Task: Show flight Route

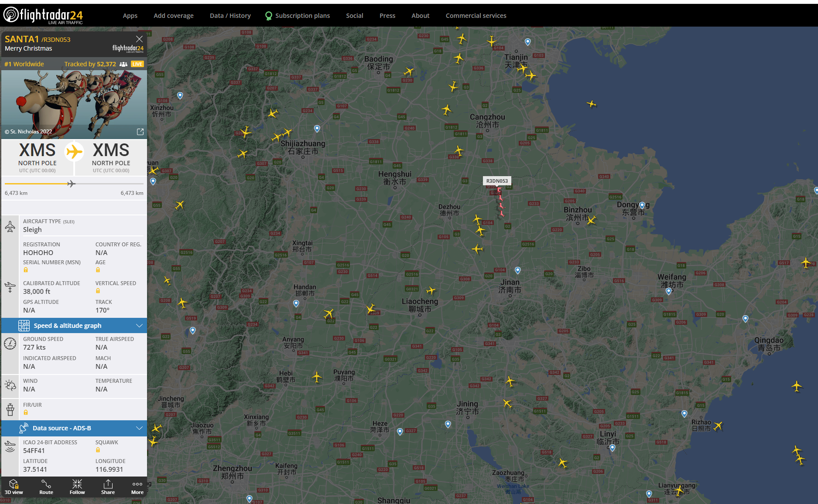Action: point(46,487)
